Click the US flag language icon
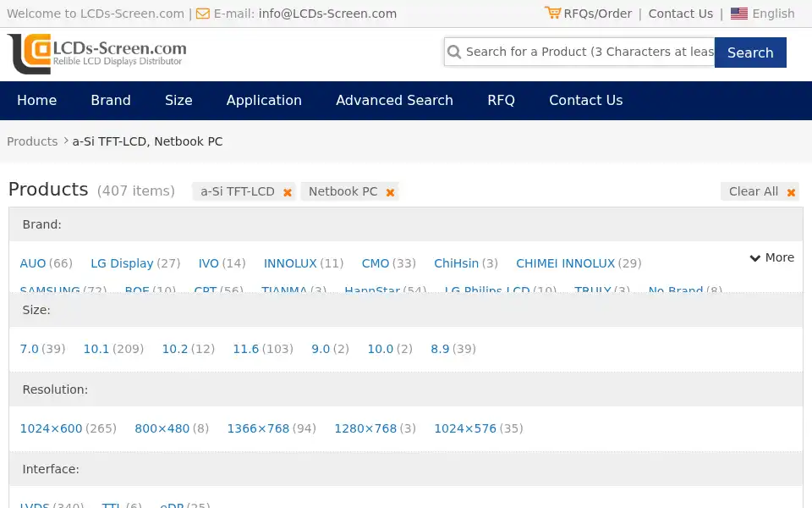Image resolution: width=812 pixels, height=508 pixels. (x=739, y=14)
